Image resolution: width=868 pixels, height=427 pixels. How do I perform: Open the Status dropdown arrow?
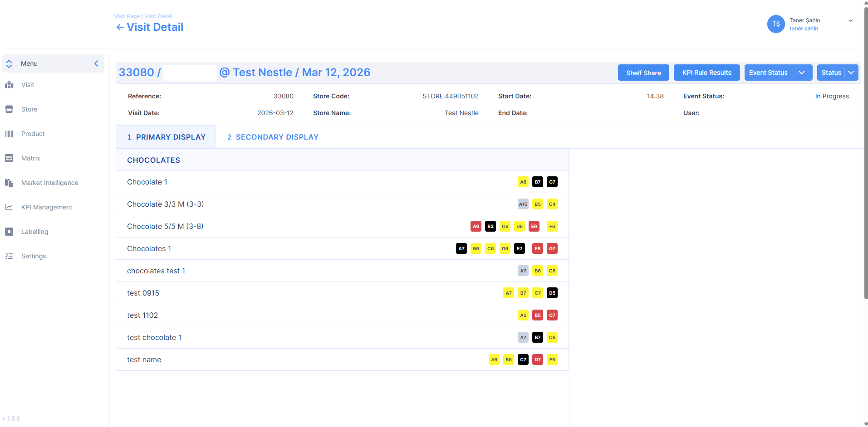(851, 73)
